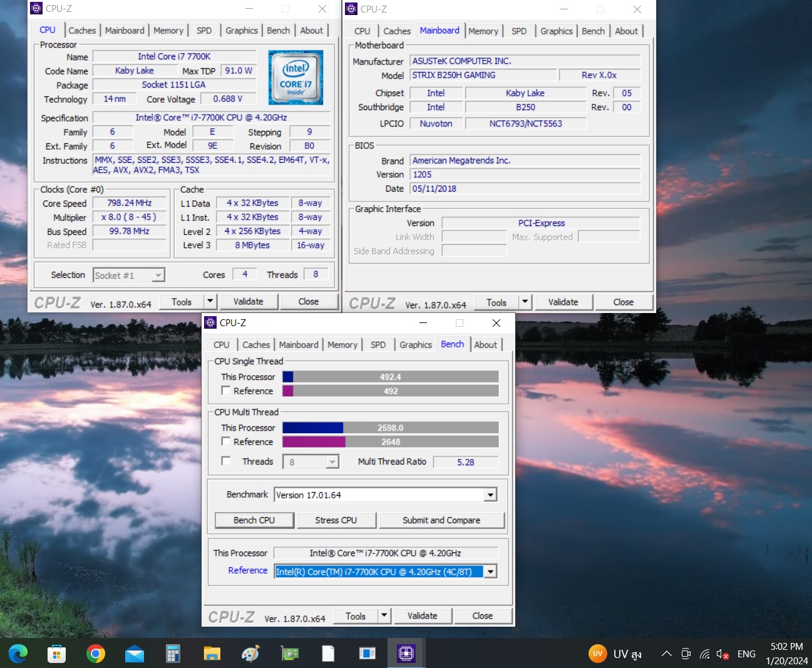
Task: Enable the Single Thread Reference checkbox
Action: pyautogui.click(x=226, y=391)
